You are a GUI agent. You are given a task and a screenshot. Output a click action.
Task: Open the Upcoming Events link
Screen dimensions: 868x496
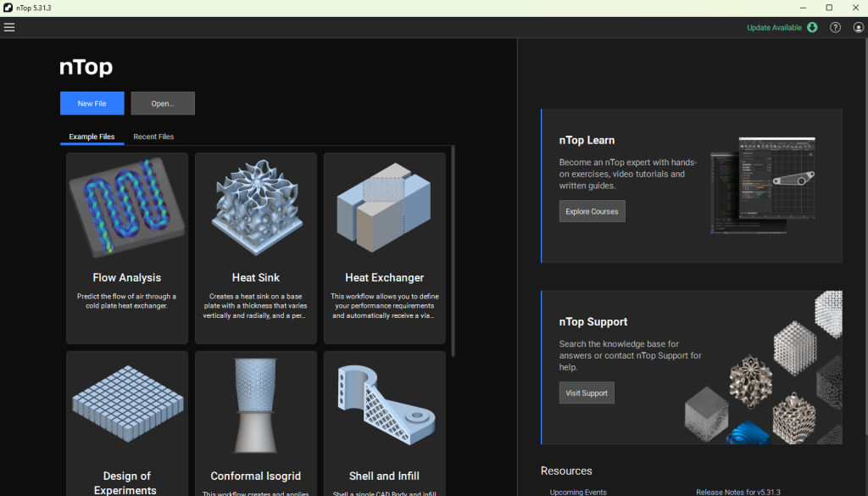[578, 492]
